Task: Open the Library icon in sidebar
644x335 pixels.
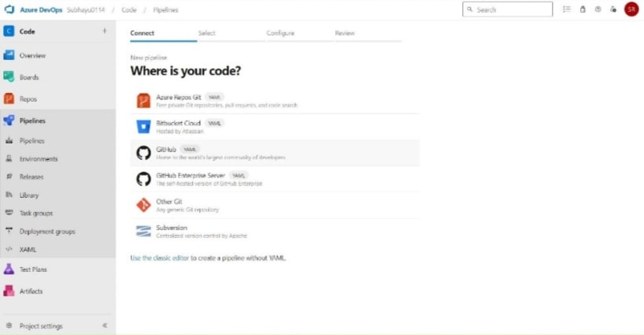Action: click(9, 195)
